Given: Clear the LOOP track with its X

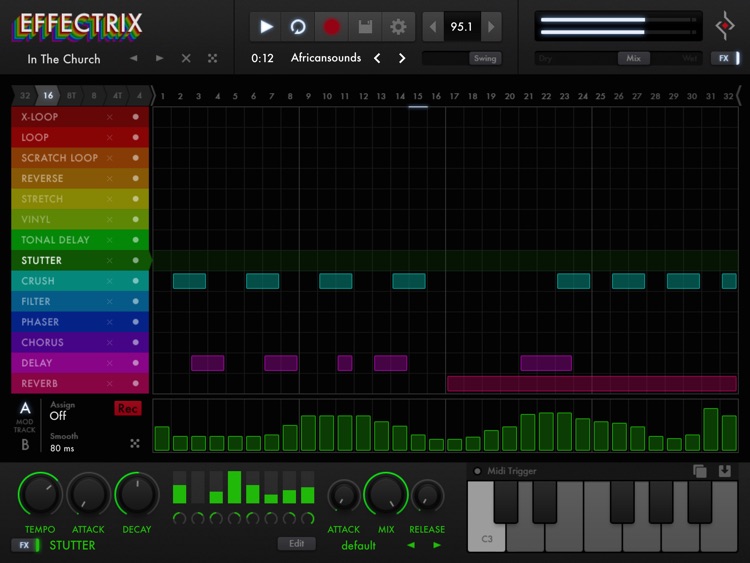Looking at the screenshot, I should 110,138.
